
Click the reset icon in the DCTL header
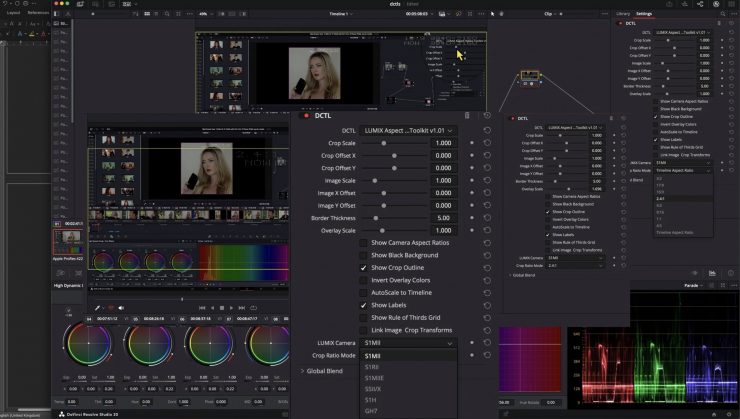click(x=487, y=115)
